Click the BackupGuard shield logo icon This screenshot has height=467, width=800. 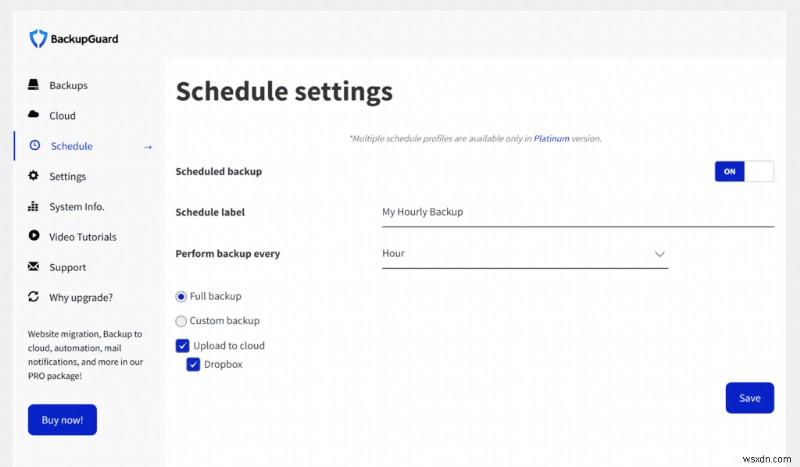38,39
